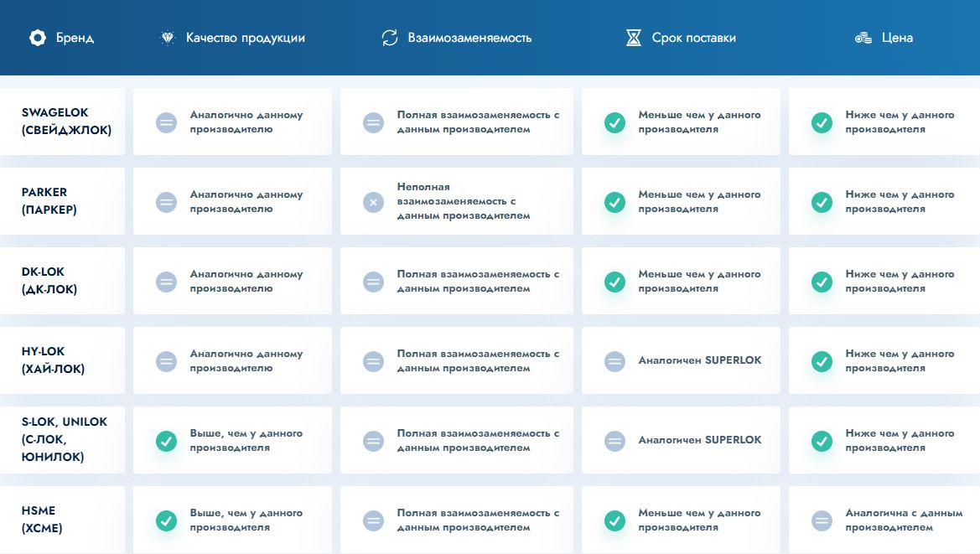The height and width of the screenshot is (554, 980).
Task: Click the green check in S-LOK quality cell
Action: 166,441
